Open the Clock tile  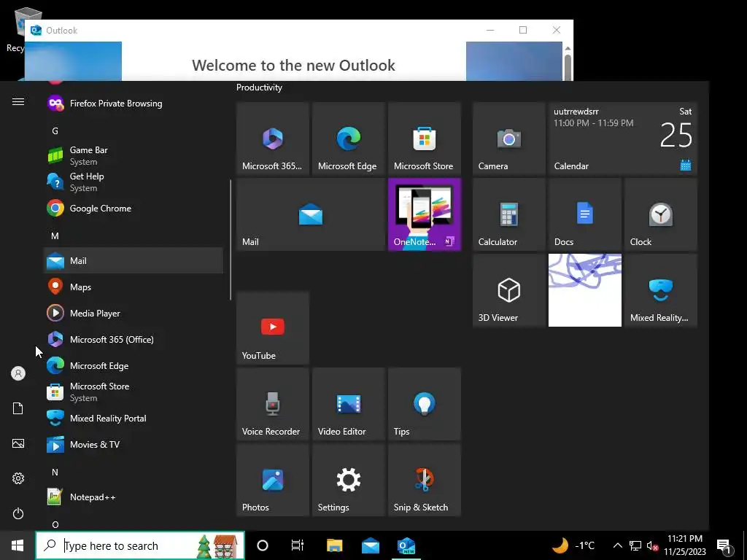coord(660,214)
